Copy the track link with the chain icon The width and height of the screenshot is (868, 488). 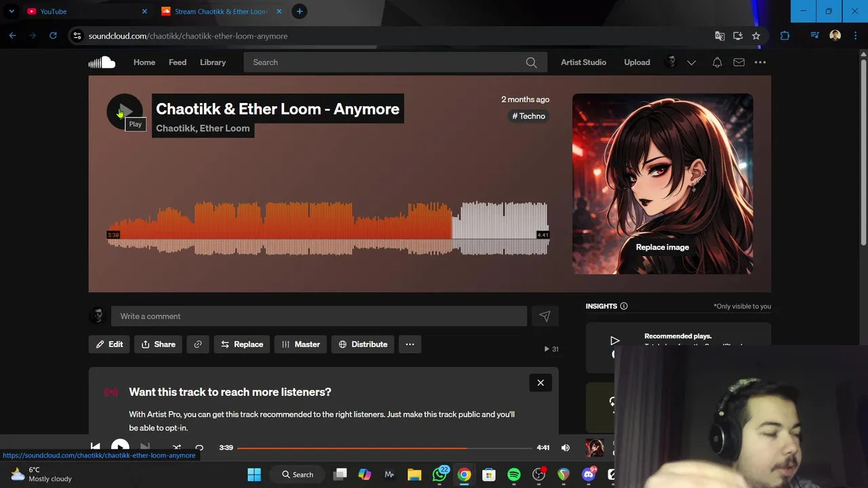pos(198,344)
